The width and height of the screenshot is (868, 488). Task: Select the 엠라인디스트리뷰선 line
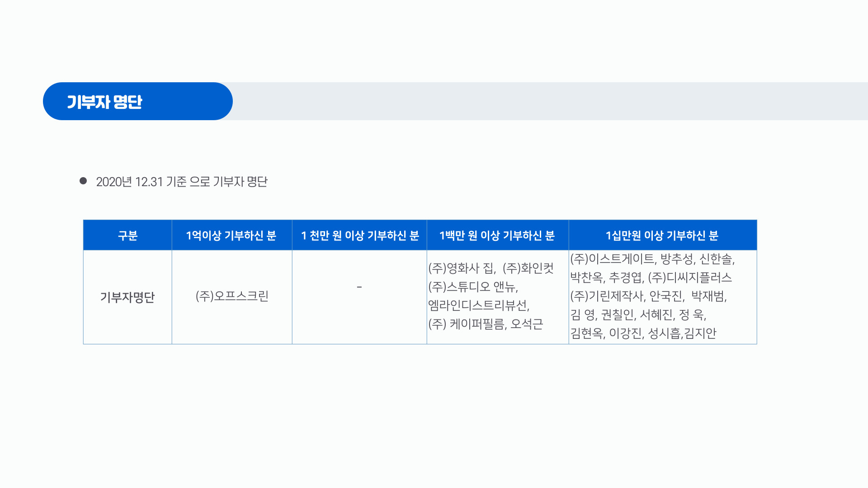pos(479,305)
